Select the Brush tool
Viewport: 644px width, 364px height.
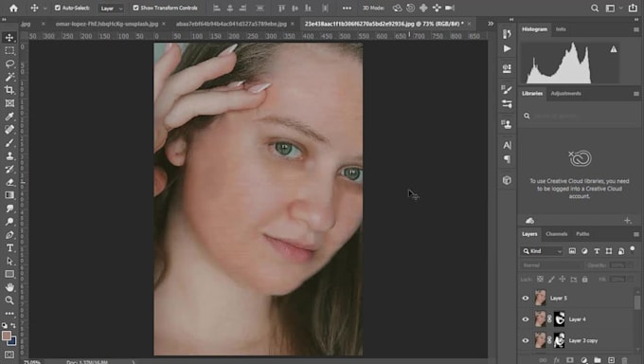tap(9, 143)
